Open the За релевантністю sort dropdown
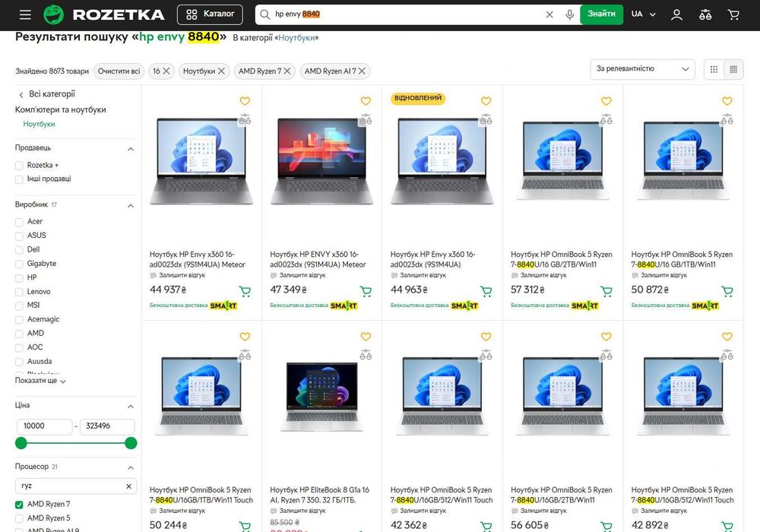760x532 pixels. coord(642,69)
